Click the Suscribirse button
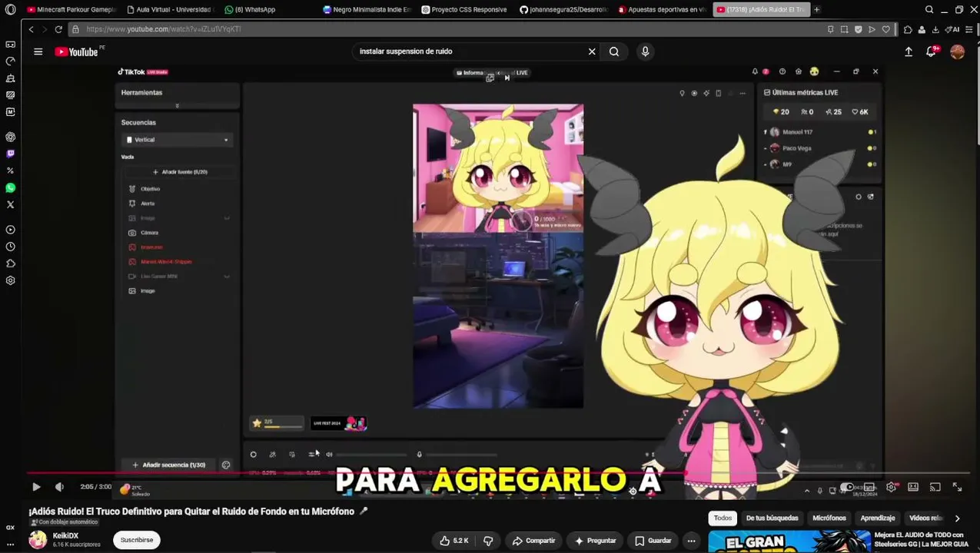The width and height of the screenshot is (980, 553). (137, 540)
